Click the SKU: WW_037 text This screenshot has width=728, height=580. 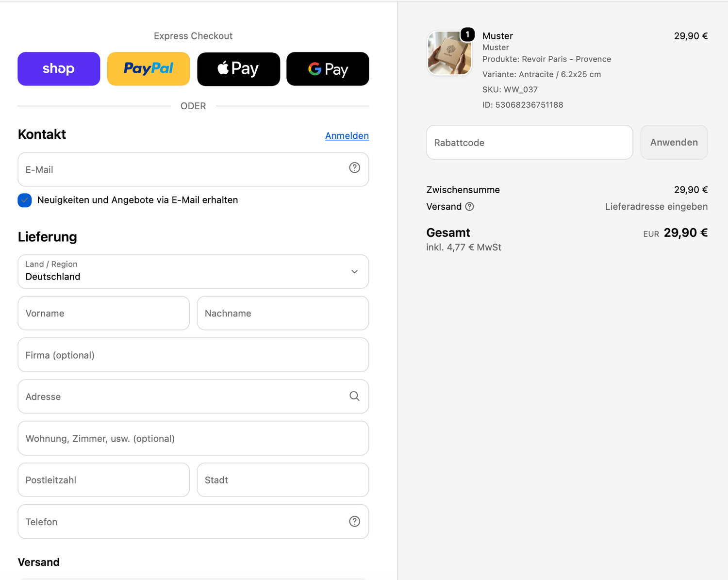510,90
